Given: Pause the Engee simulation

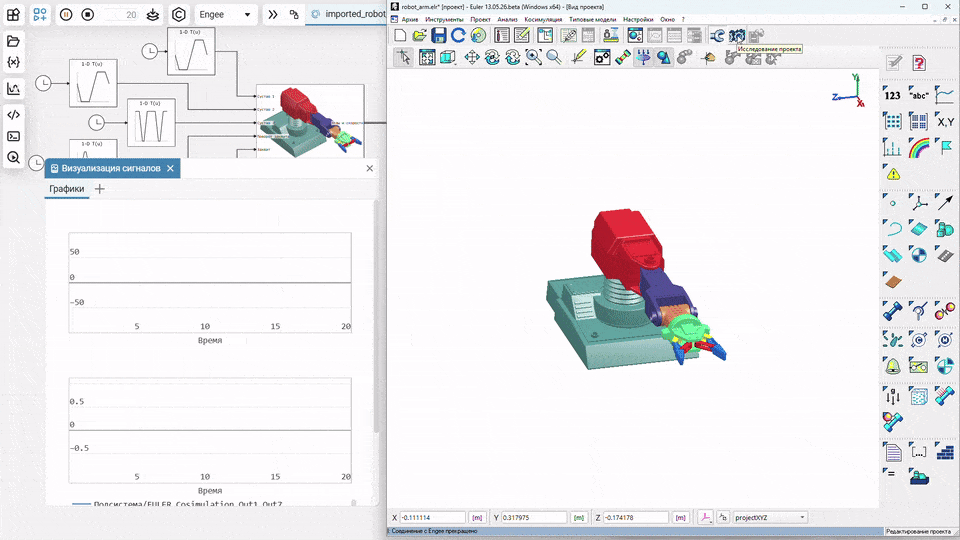Looking at the screenshot, I should click(x=66, y=14).
